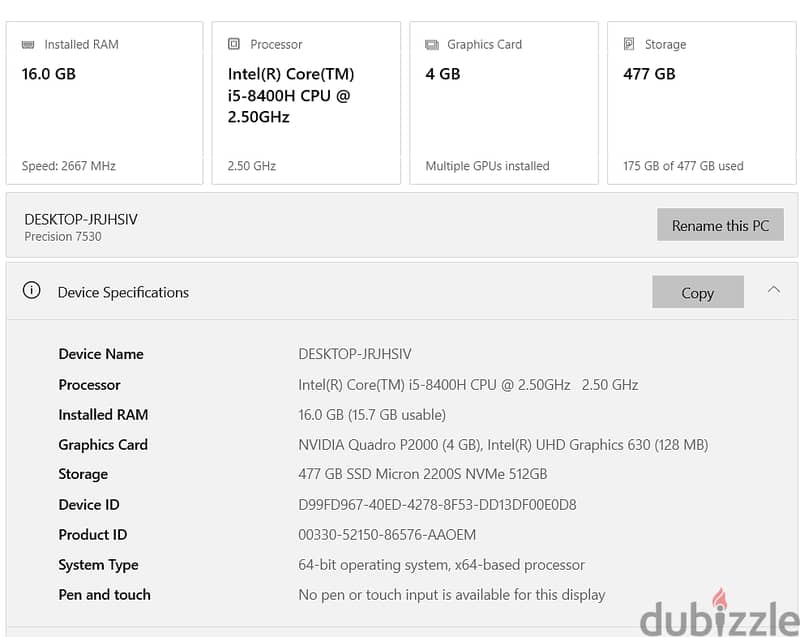
Task: Select the Device ID value D99FD967
Action: pyautogui.click(x=437, y=504)
